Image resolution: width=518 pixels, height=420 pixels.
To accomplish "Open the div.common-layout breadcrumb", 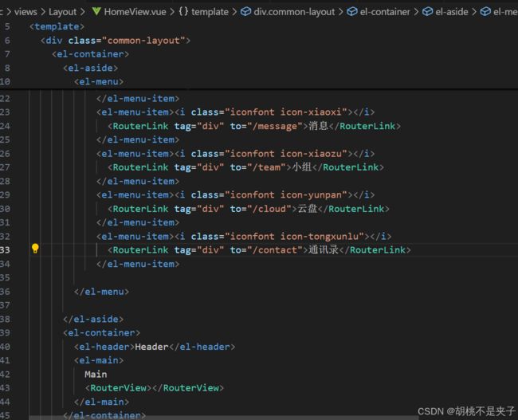I will (x=294, y=12).
